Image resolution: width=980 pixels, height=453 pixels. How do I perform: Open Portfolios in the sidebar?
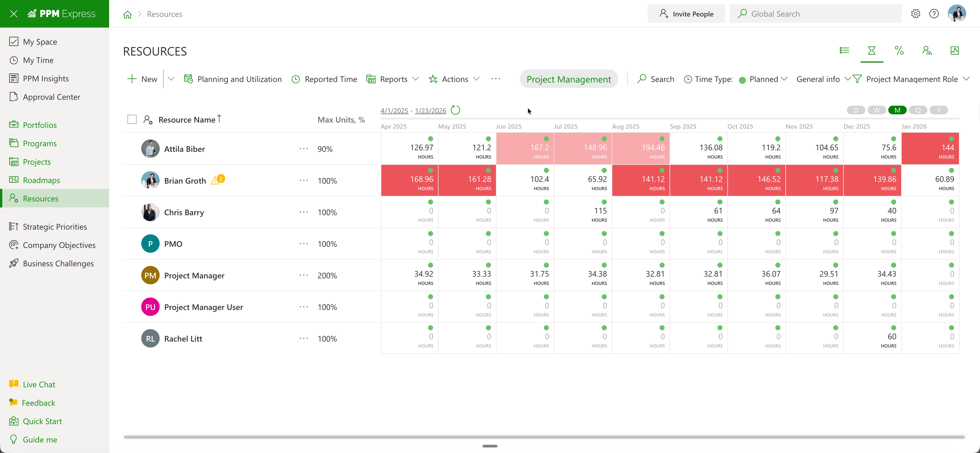point(40,125)
